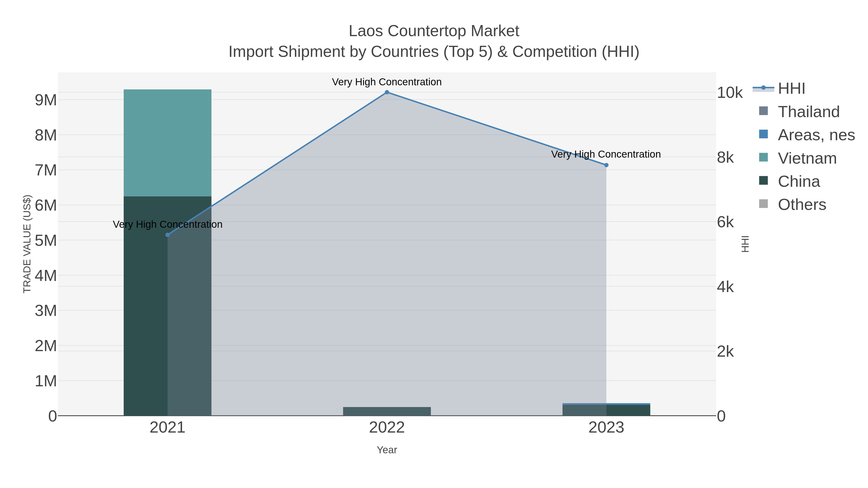Screen dimensions: 868x488
Task: Click the 'Laos Countertop Market' title
Action: [434, 31]
